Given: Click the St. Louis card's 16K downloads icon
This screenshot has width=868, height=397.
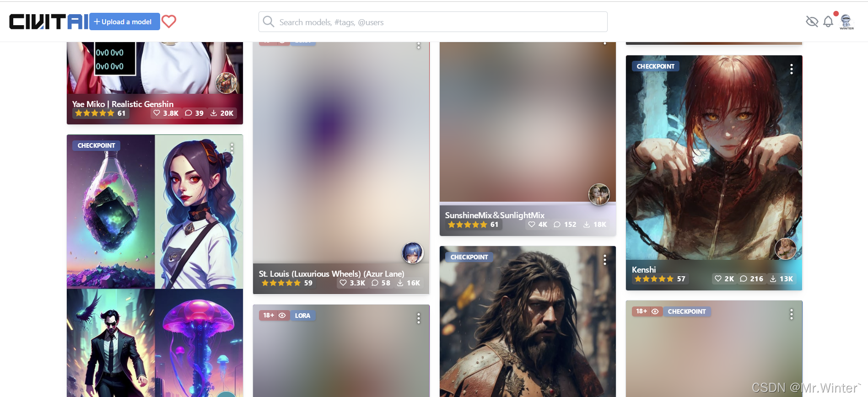Looking at the screenshot, I should tap(400, 283).
